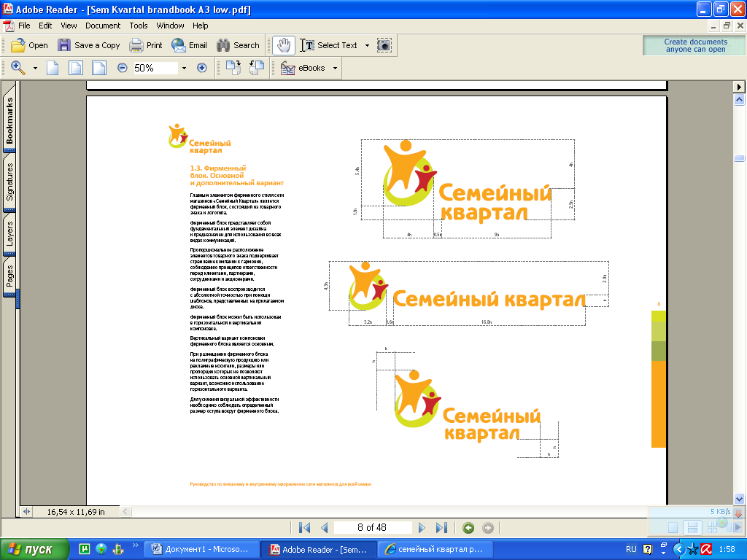The height and width of the screenshot is (560, 747).
Task: Click the zoom in plus button
Action: [x=202, y=68]
